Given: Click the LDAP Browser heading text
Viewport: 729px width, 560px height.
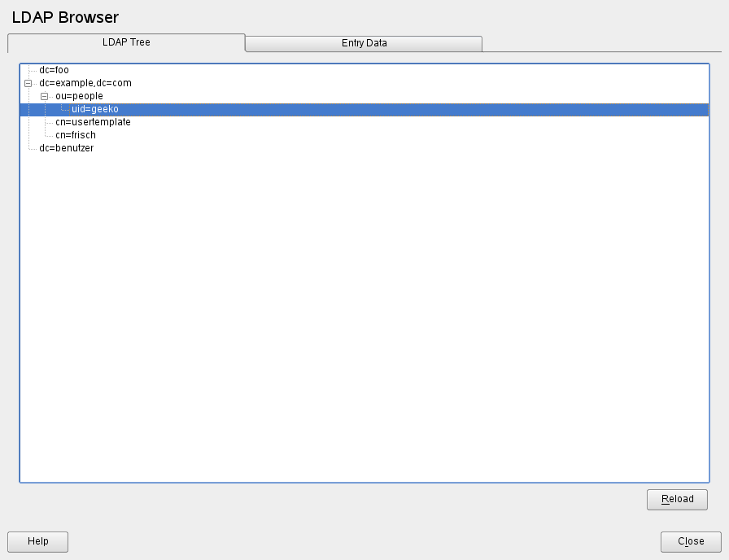Looking at the screenshot, I should [x=65, y=17].
